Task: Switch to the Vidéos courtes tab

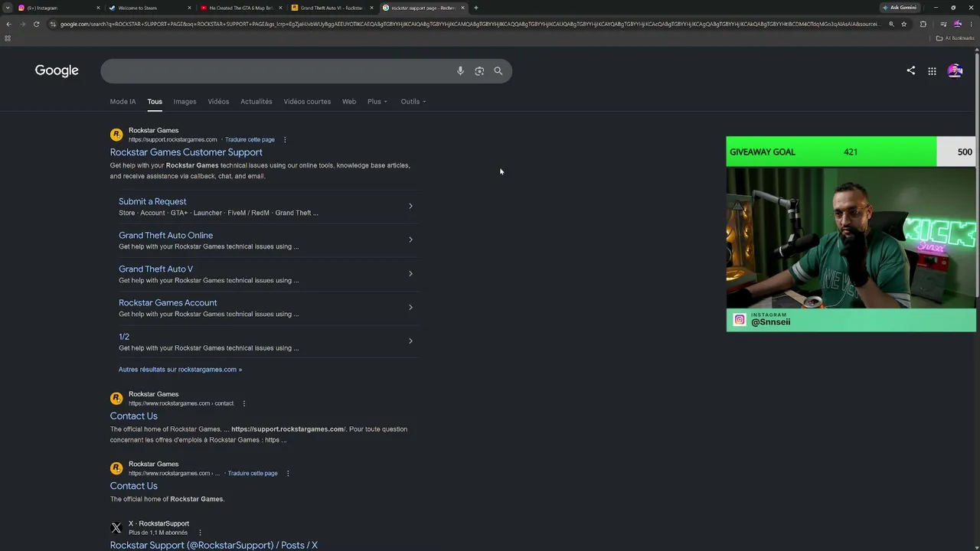Action: [x=307, y=102]
